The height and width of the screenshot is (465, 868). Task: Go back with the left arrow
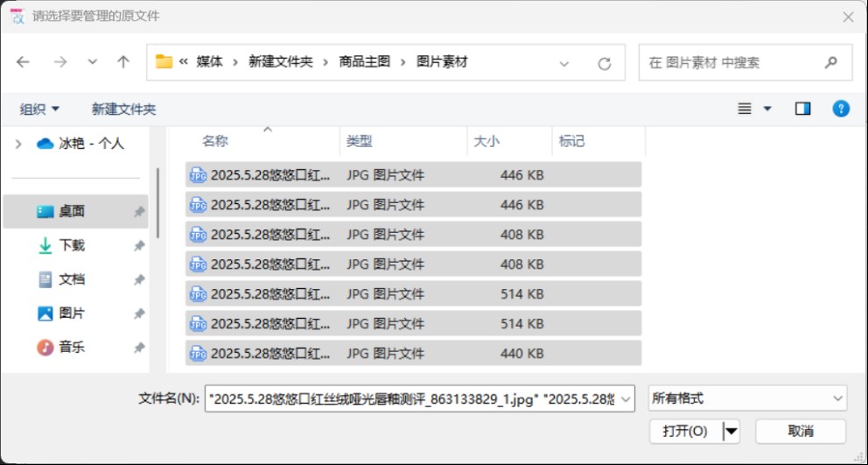(x=23, y=62)
